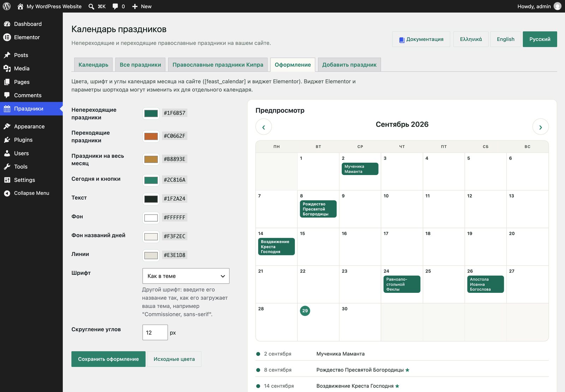Click the Мученика Маманта event on day 2
The height and width of the screenshot is (392, 565).
(x=360, y=169)
